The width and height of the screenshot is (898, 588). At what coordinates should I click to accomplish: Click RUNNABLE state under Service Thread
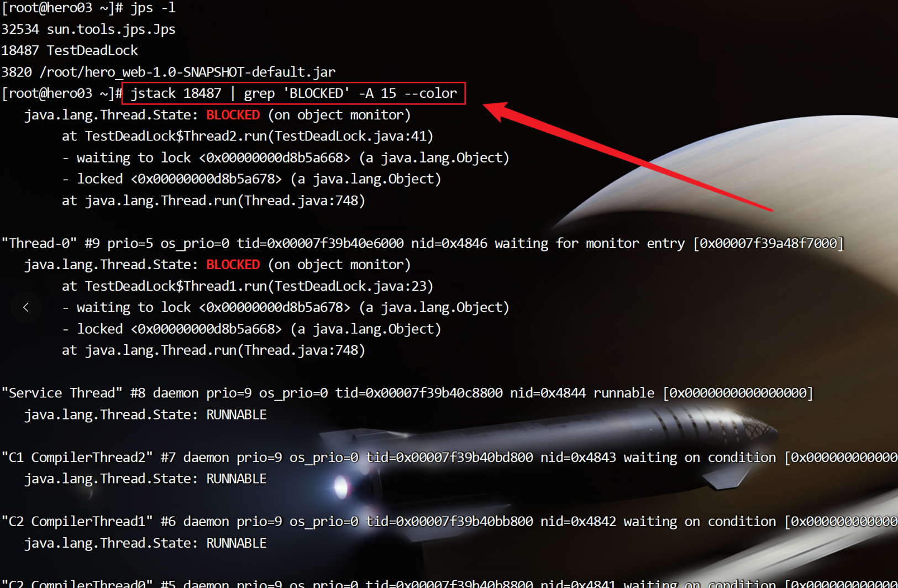(x=236, y=414)
